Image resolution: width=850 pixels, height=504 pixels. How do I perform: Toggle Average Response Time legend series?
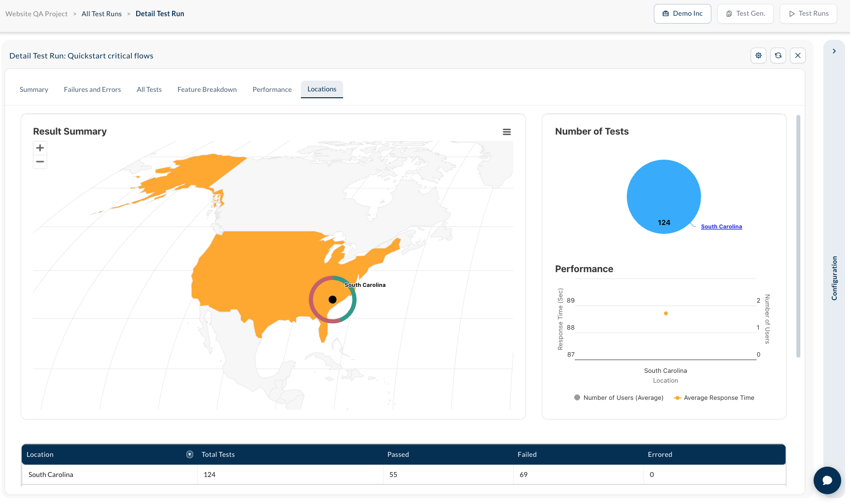(714, 398)
